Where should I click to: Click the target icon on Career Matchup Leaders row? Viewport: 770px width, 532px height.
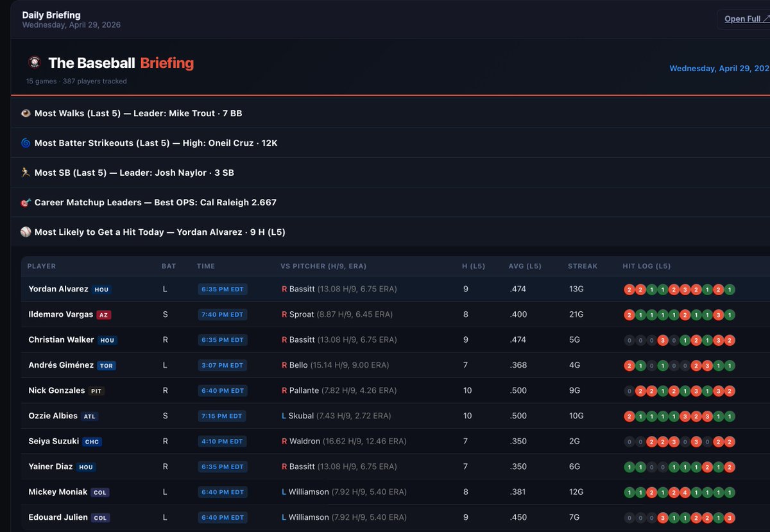point(26,202)
